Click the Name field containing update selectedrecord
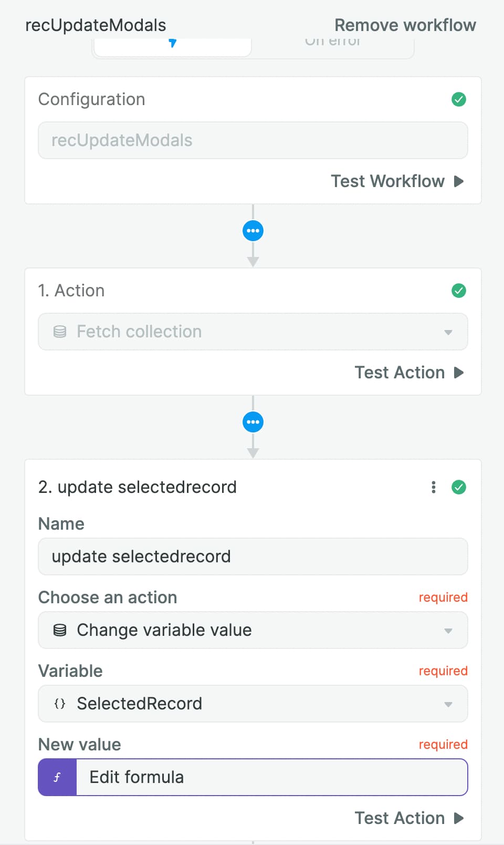The height and width of the screenshot is (845, 504). pyautogui.click(x=253, y=557)
